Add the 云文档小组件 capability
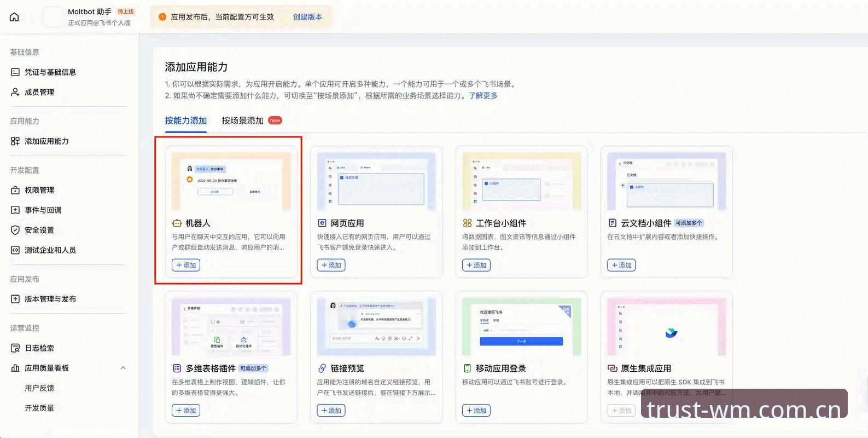This screenshot has width=868, height=438. pyautogui.click(x=621, y=266)
